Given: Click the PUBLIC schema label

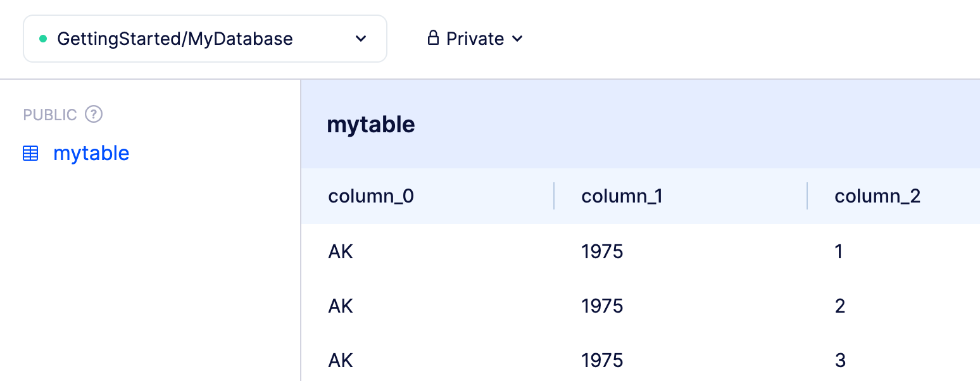Looking at the screenshot, I should pyautogui.click(x=50, y=115).
